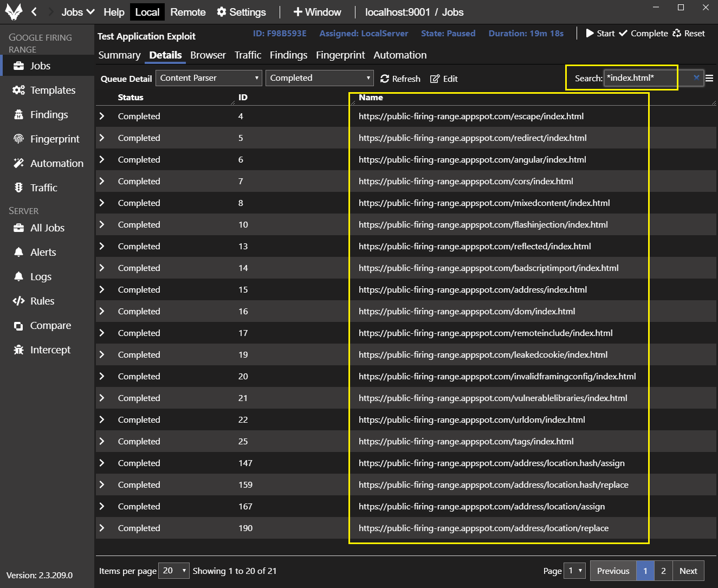Open Fingerprint page in left sidebar

(x=54, y=139)
